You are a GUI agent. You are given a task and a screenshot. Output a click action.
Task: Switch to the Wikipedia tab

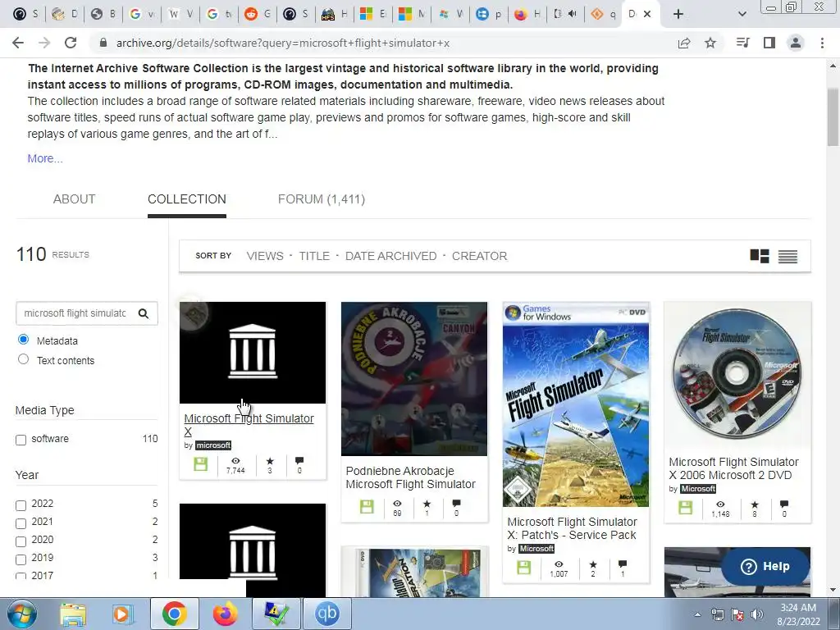pos(180,14)
